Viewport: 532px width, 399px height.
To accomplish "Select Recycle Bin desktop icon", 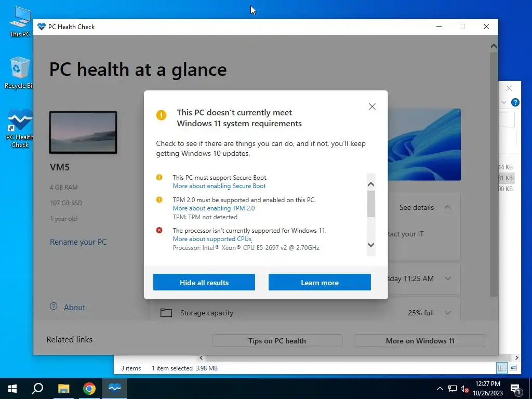I will click(20, 73).
